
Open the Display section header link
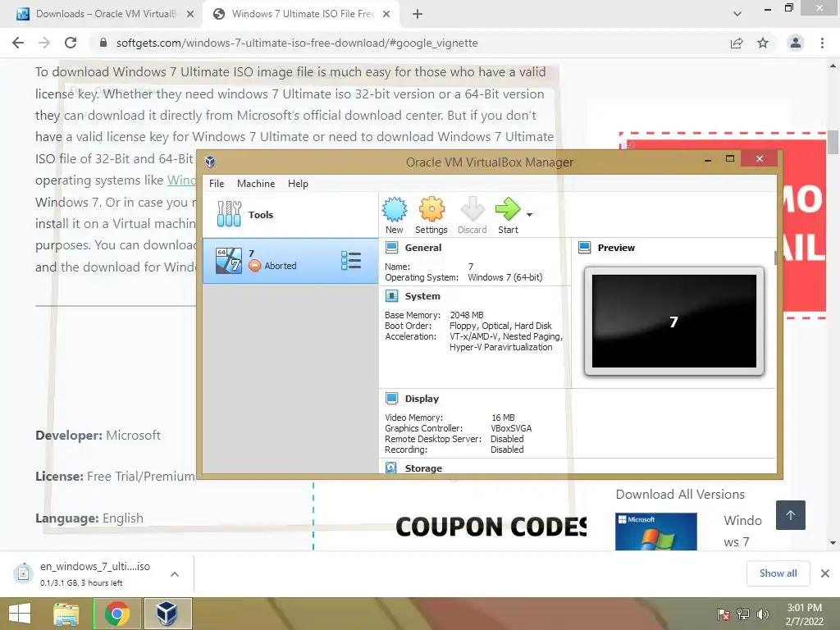422,398
